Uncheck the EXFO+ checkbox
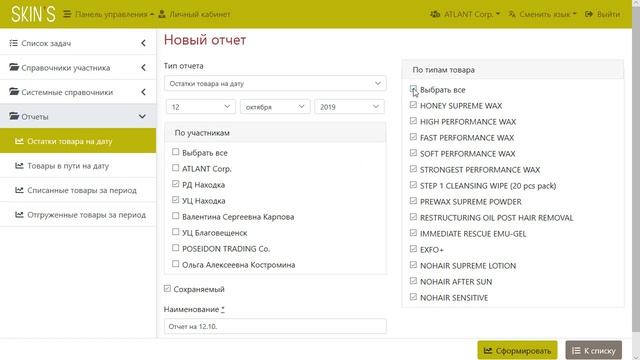The width and height of the screenshot is (640, 360). [413, 249]
